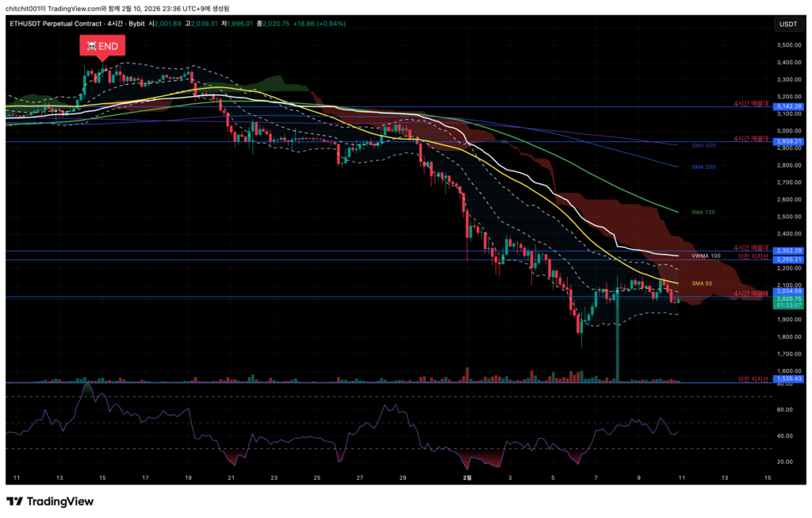Click the ETHUSDT Perpetual Contract symbol title
The width and height of the screenshot is (812, 518).
[x=52, y=24]
